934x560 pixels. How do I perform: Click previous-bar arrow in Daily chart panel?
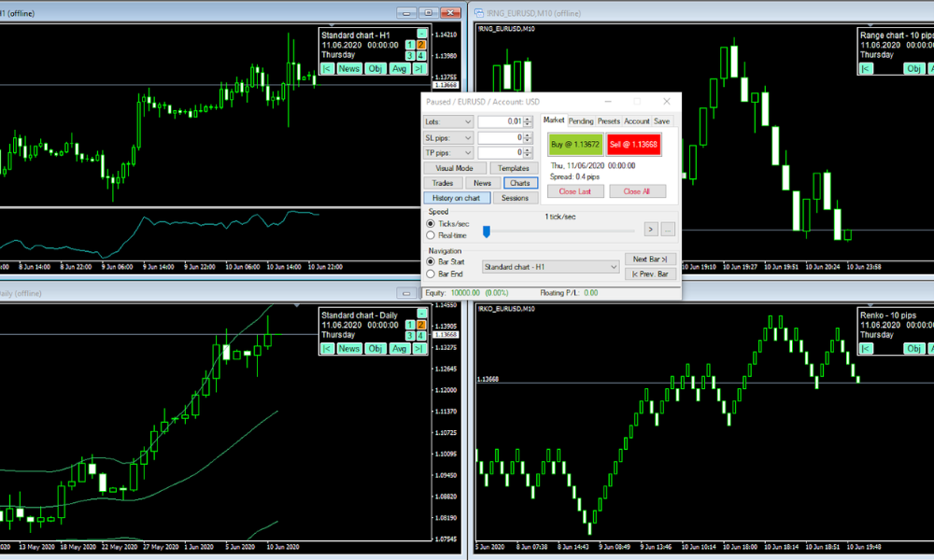(327, 348)
